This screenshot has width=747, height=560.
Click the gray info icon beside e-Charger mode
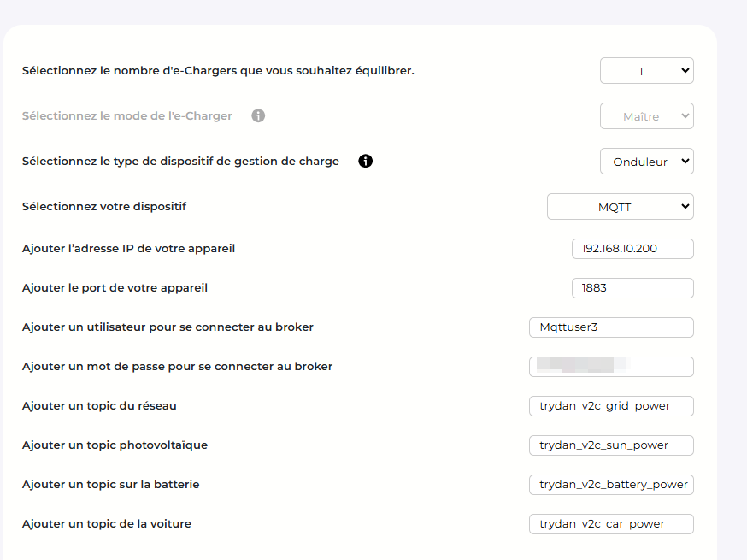coord(258,115)
